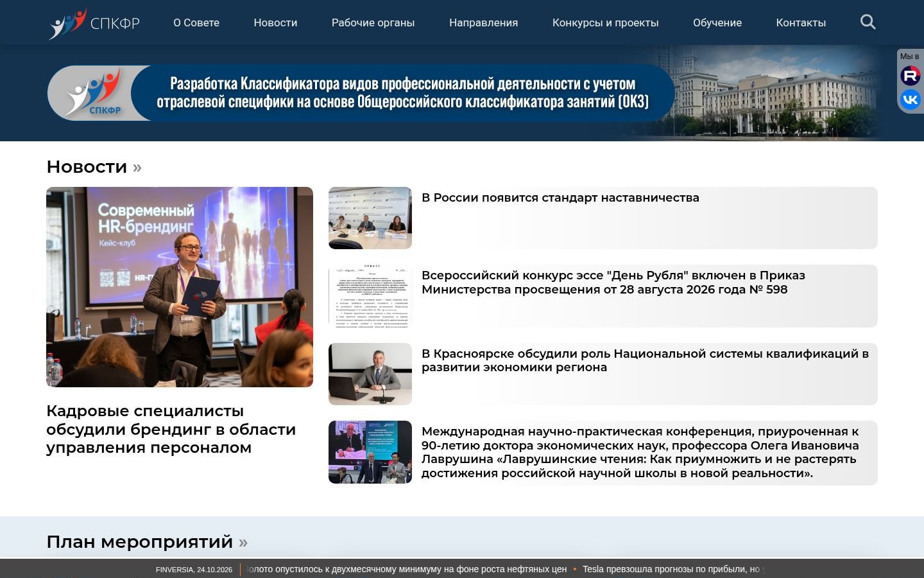
Task: Open the VK social icon
Action: (911, 100)
